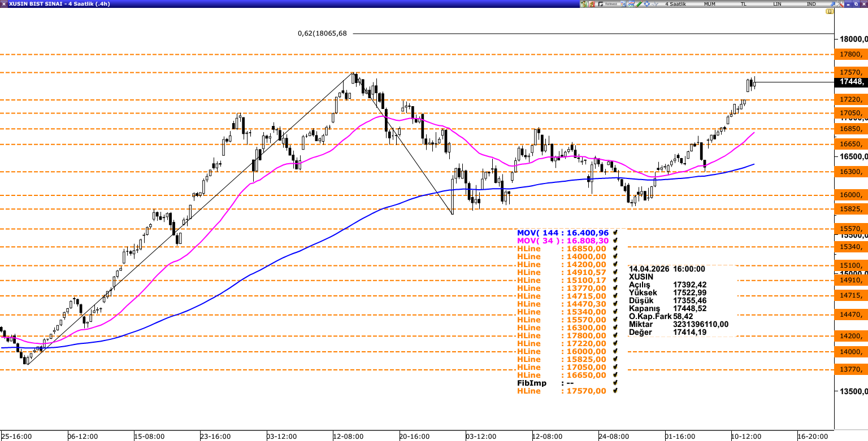Toggle the FibImp indicator checkmark
This screenshot has height=441, width=868.
(615, 383)
